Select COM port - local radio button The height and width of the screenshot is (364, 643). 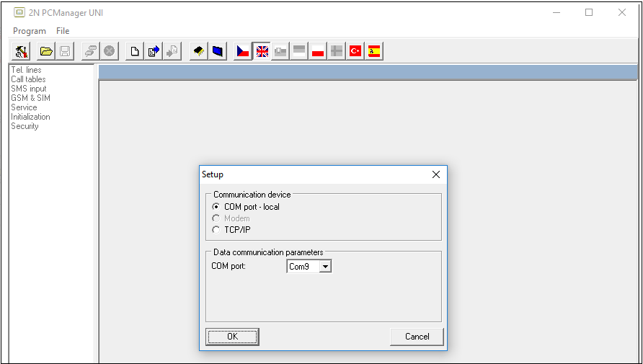tap(216, 207)
